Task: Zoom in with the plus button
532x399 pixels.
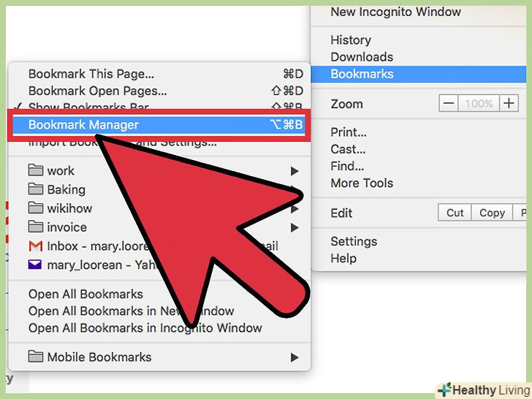Action: 509,103
